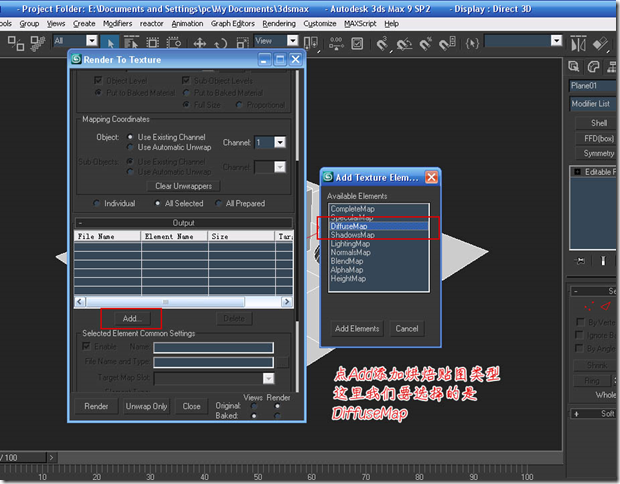
Task: Select DiffuseMap in Available Elements
Action: pos(378,226)
